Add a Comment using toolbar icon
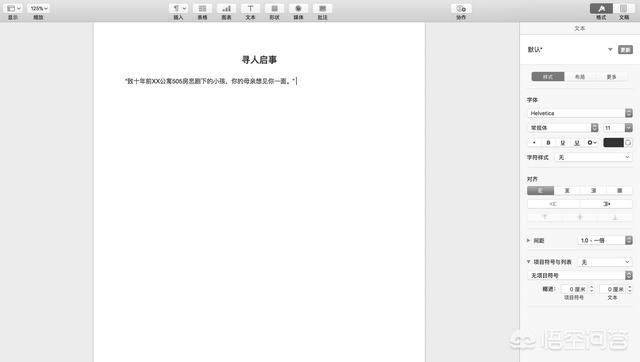Viewport: 640px width, 362px height. coord(322,9)
